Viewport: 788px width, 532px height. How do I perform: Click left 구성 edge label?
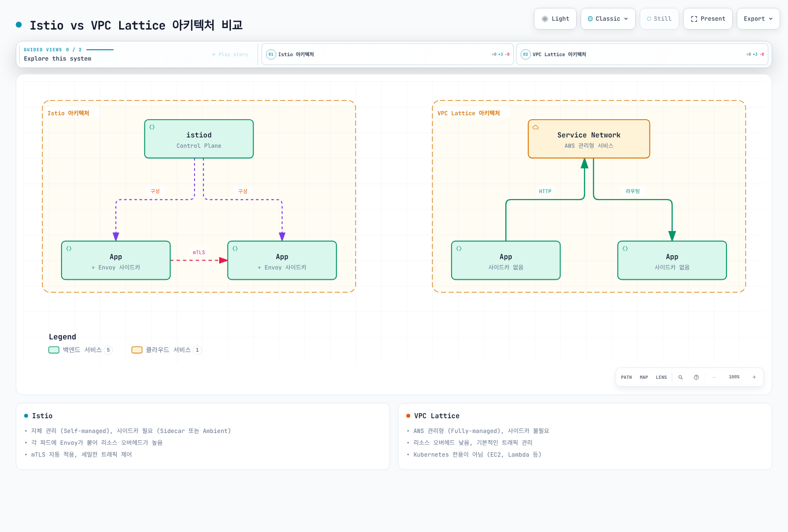[x=155, y=191]
